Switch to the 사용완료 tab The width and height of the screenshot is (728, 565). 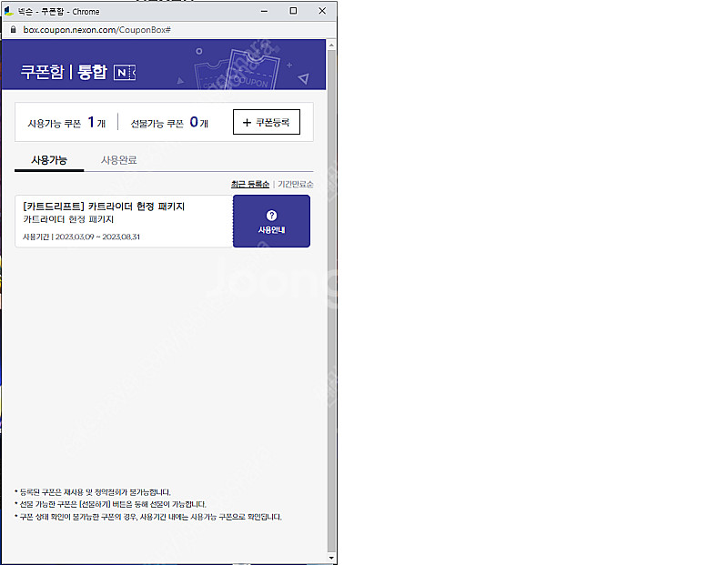pos(119,160)
